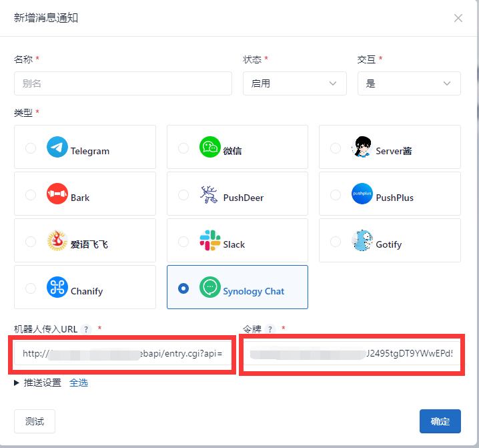
Task: Open the 状态 dropdown showing 启用
Action: point(294,83)
